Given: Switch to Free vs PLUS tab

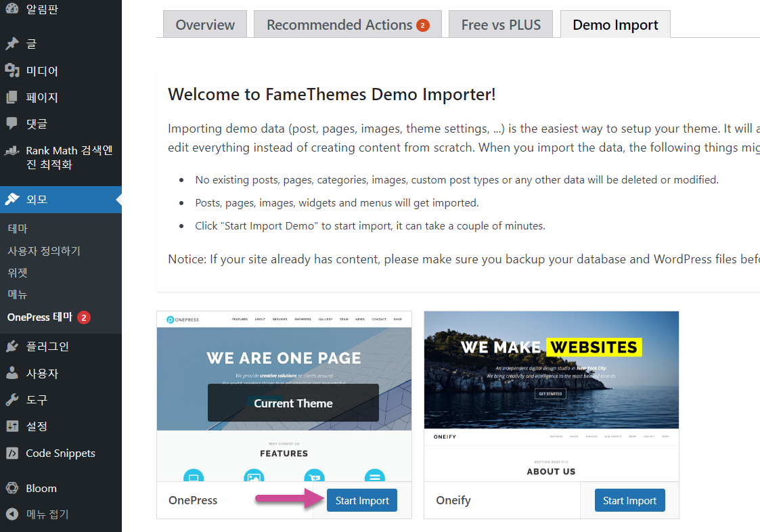Looking at the screenshot, I should [501, 24].
